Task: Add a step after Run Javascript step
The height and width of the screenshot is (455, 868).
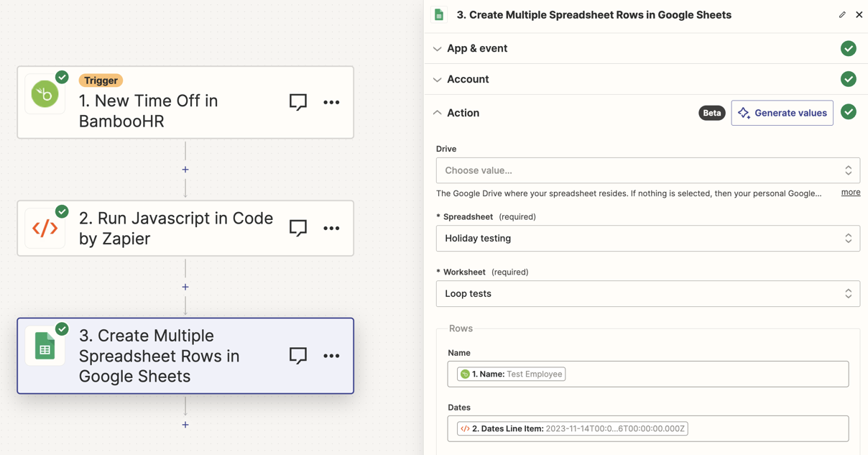Action: [x=185, y=287]
